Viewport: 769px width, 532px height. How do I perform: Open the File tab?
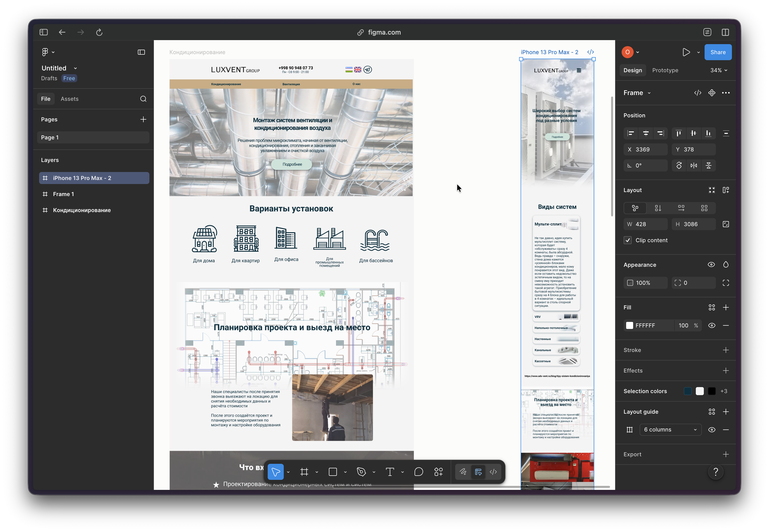click(46, 99)
